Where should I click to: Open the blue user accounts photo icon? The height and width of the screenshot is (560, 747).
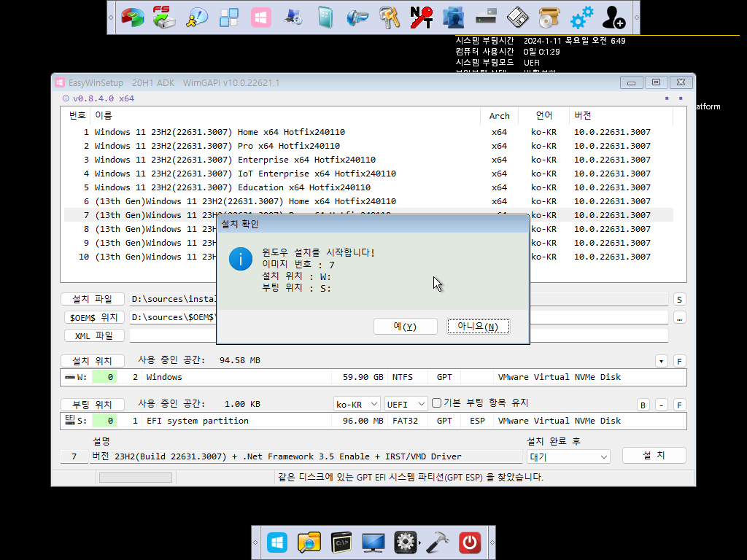click(x=453, y=17)
